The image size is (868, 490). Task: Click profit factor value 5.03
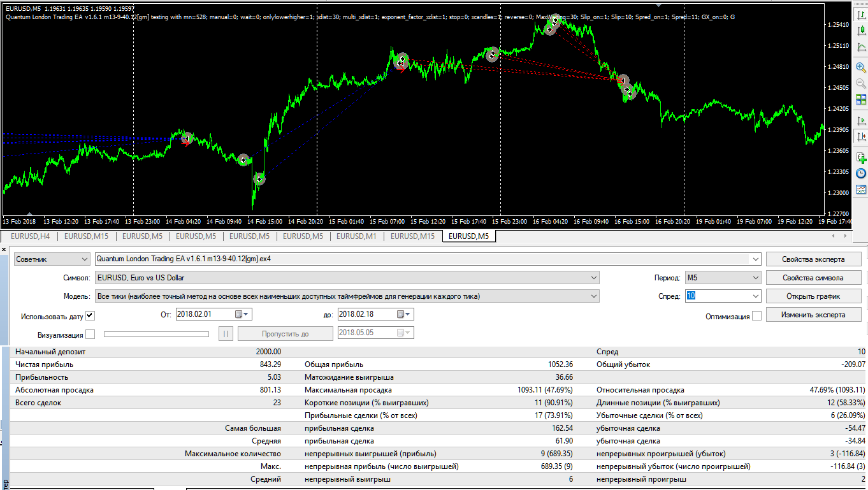274,377
